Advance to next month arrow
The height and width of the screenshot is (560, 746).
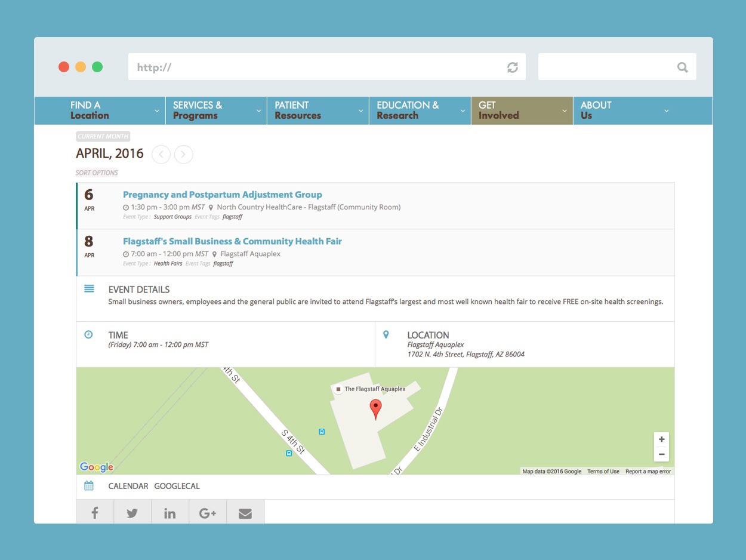pyautogui.click(x=184, y=155)
